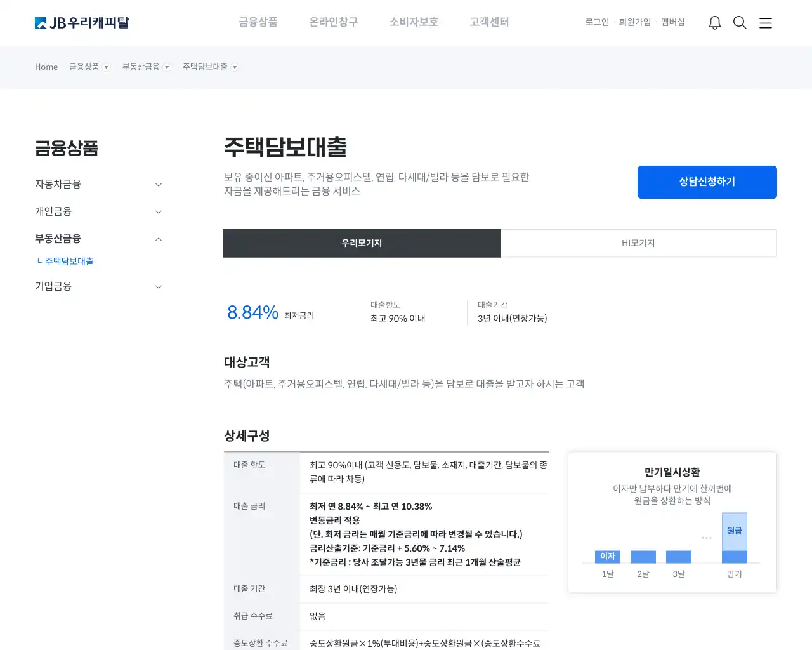812x650 pixels.
Task: Click the 3년 이내(연장가능) loan period text
Action: (x=513, y=319)
